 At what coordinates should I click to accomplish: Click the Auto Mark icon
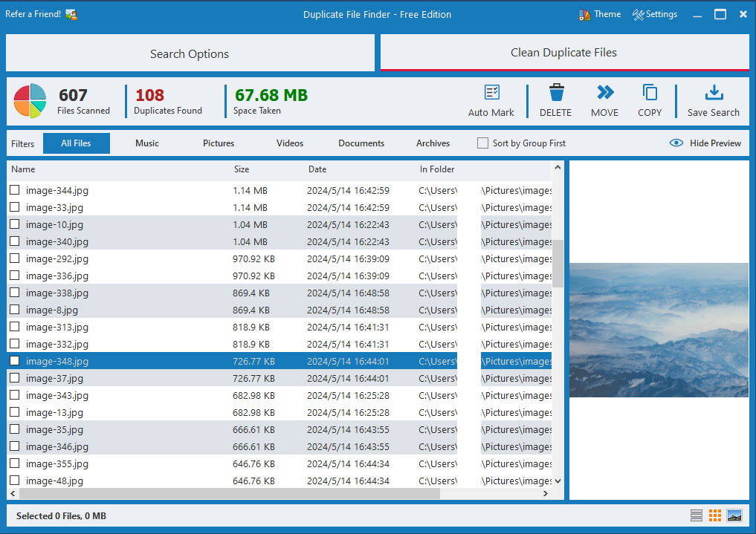[x=491, y=93]
